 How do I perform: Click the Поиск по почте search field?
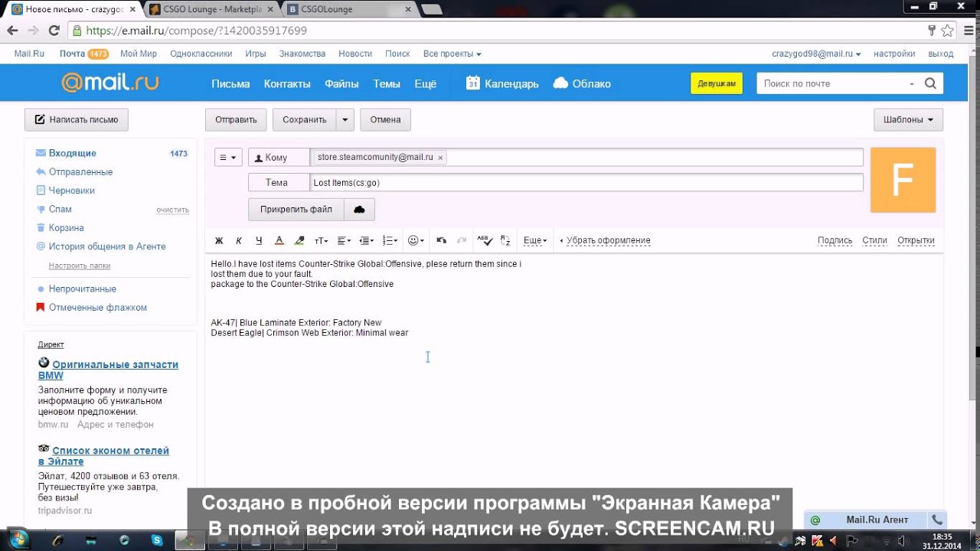(x=831, y=83)
